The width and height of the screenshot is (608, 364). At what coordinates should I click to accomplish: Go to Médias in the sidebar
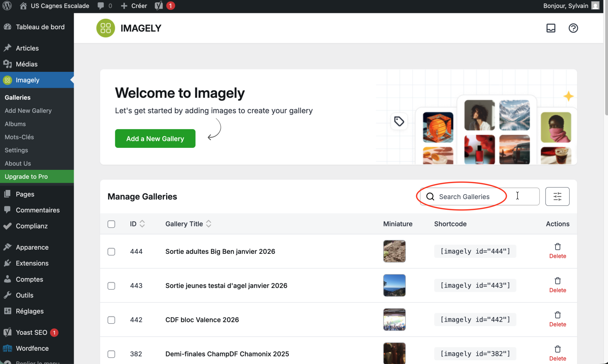(27, 64)
